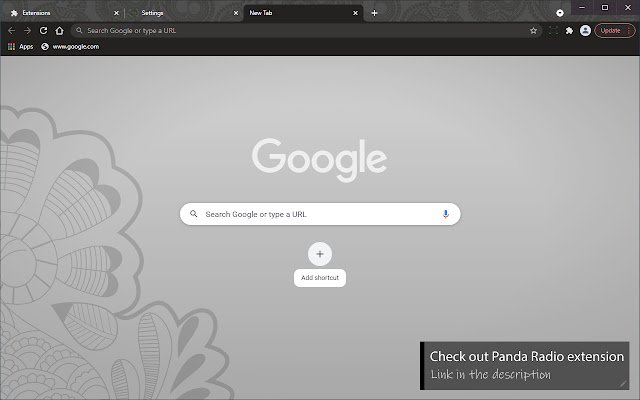Customize page via pencil icon at bottom right

[622, 383]
